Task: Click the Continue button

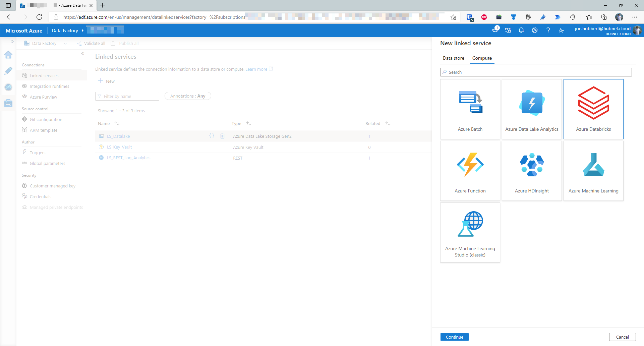Action: (x=454, y=337)
